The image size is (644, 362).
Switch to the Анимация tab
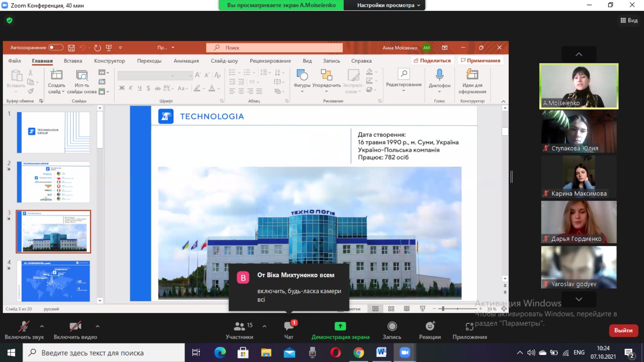(x=186, y=61)
